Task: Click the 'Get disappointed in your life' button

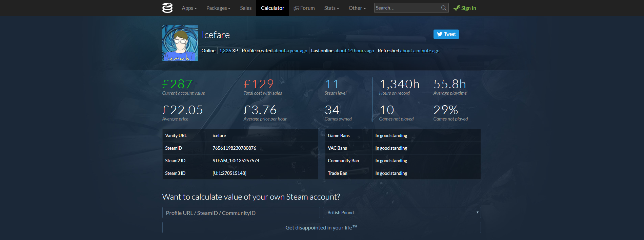Action: (x=321, y=227)
